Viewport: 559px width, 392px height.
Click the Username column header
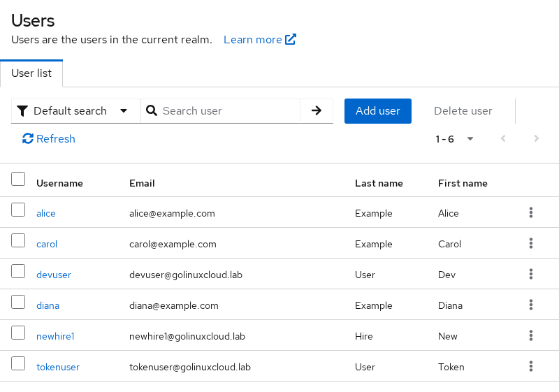(59, 183)
